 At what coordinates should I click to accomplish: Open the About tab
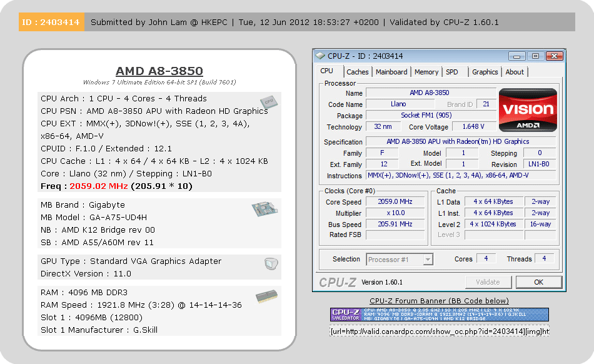[515, 72]
